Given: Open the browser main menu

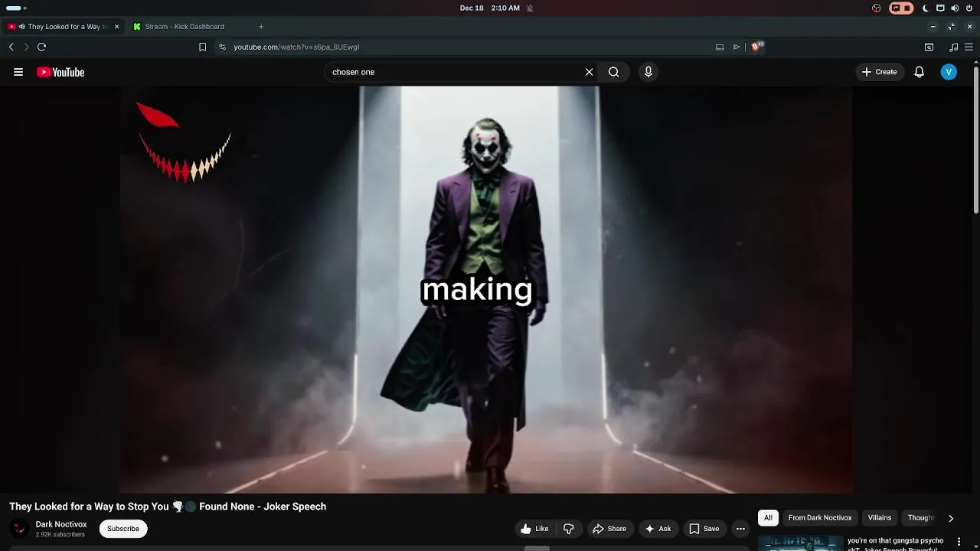Looking at the screenshot, I should (969, 47).
